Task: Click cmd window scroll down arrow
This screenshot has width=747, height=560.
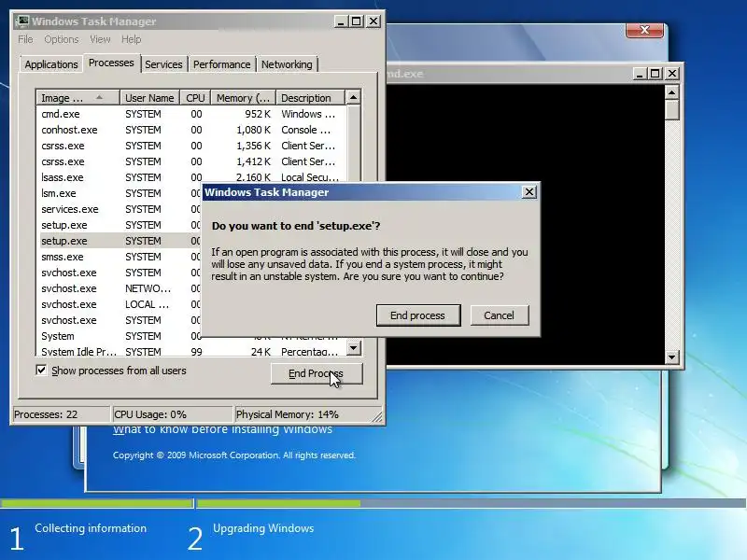Action: click(x=671, y=357)
